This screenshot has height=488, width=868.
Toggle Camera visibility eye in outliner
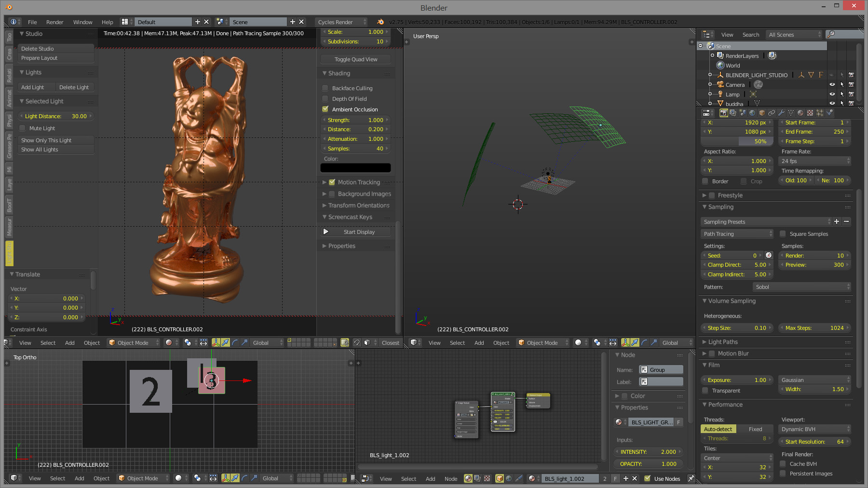[832, 85]
